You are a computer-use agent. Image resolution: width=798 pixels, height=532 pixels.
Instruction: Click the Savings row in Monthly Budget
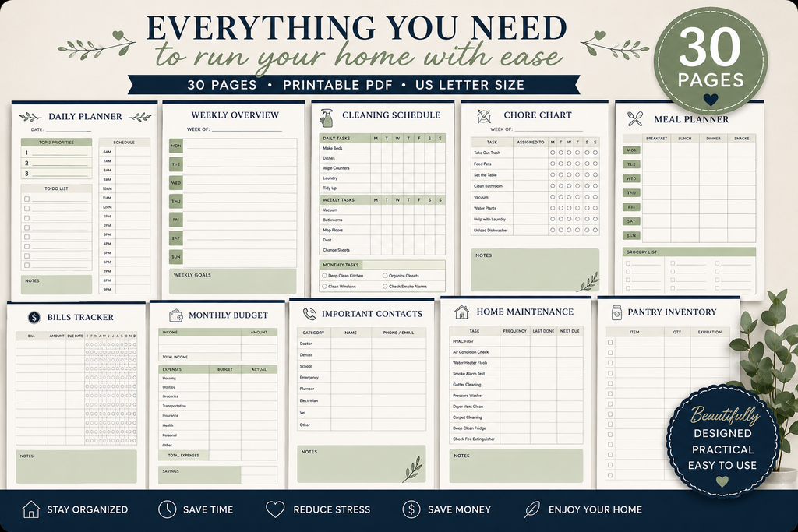pos(218,474)
